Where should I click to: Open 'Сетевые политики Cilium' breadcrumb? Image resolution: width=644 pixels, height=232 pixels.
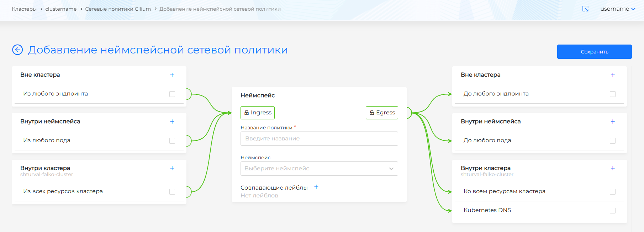118,9
